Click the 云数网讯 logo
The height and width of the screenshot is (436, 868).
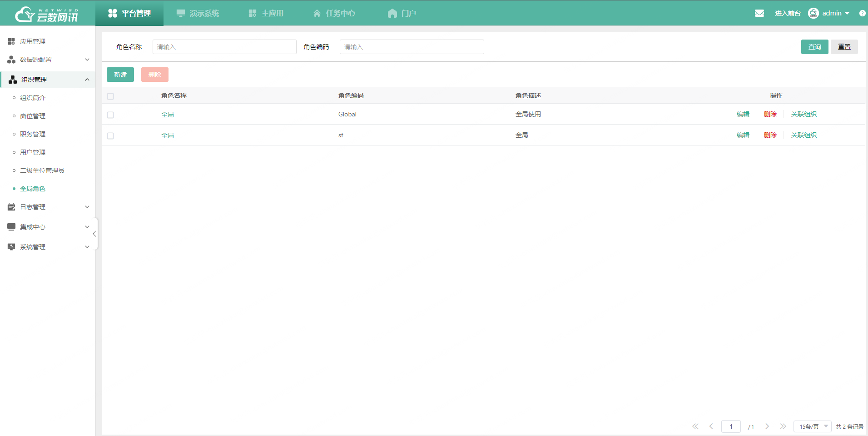(x=47, y=14)
